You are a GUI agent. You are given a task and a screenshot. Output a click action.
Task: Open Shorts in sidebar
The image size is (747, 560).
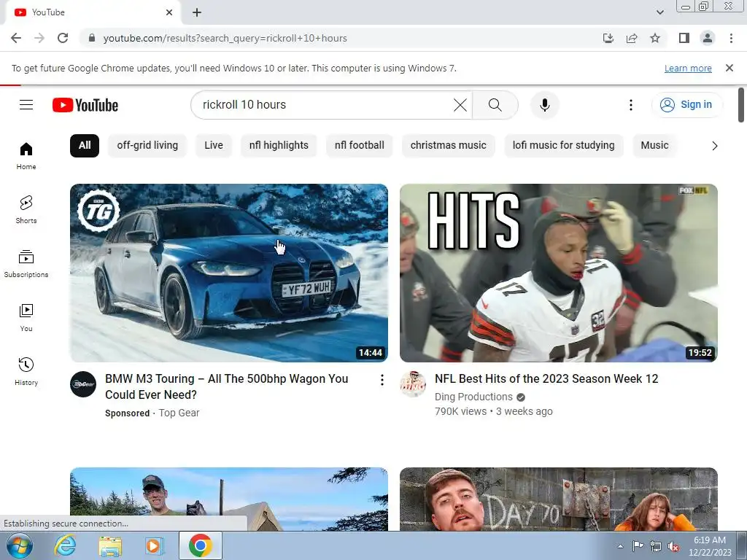pos(26,209)
